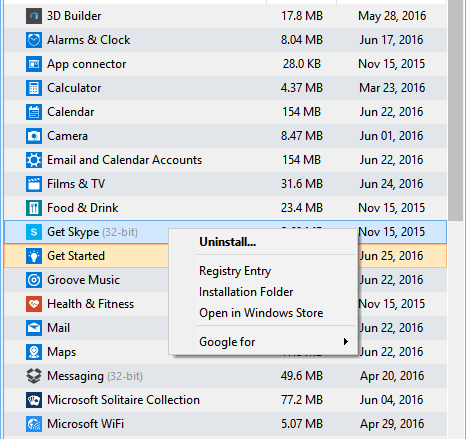This screenshot has height=439, width=466.
Task: Select the Mail entry name
Action: coord(58,328)
